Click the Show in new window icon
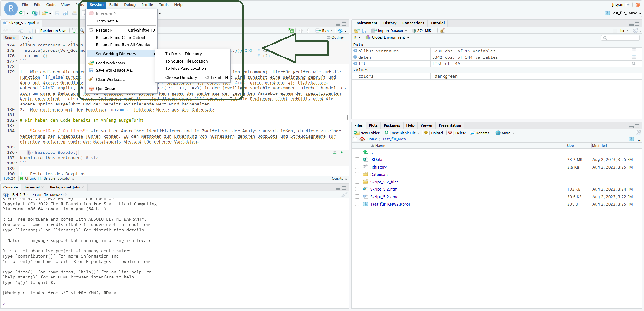The width and height of the screenshot is (644, 311). point(21,31)
